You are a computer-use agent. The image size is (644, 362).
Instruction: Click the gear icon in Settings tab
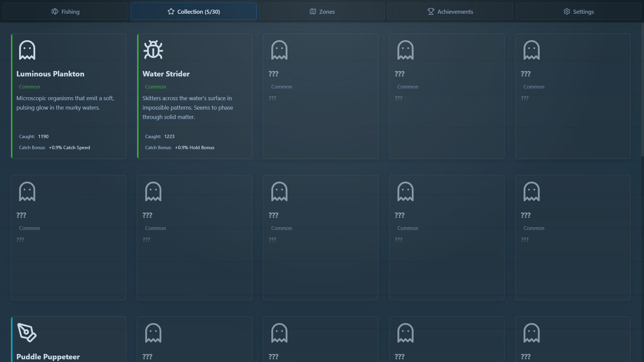[567, 11]
